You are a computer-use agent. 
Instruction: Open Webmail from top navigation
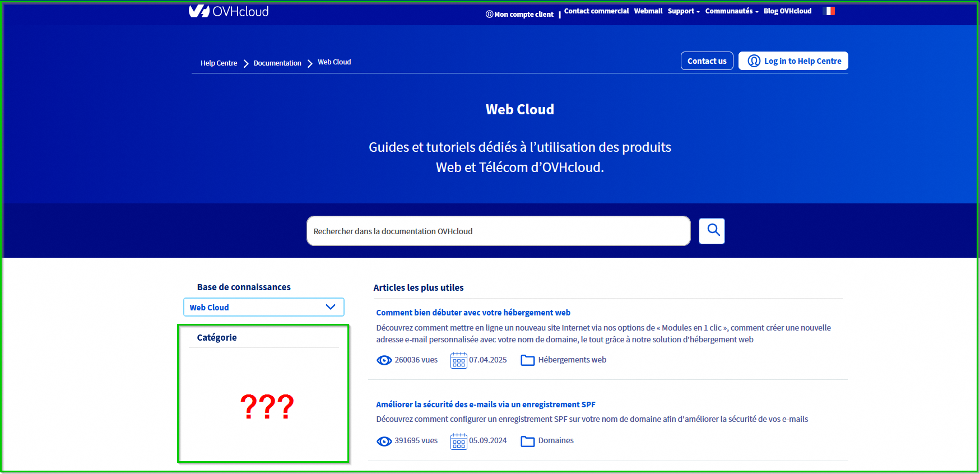coord(648,11)
